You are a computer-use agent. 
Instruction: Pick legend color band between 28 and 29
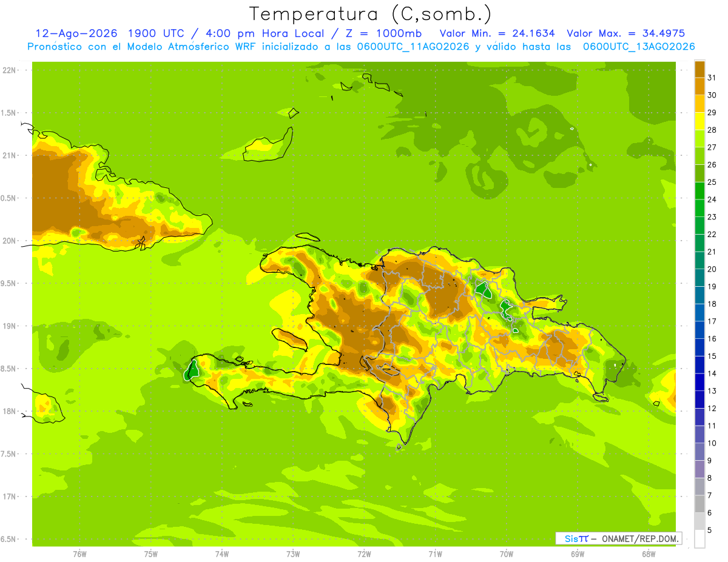point(699,121)
